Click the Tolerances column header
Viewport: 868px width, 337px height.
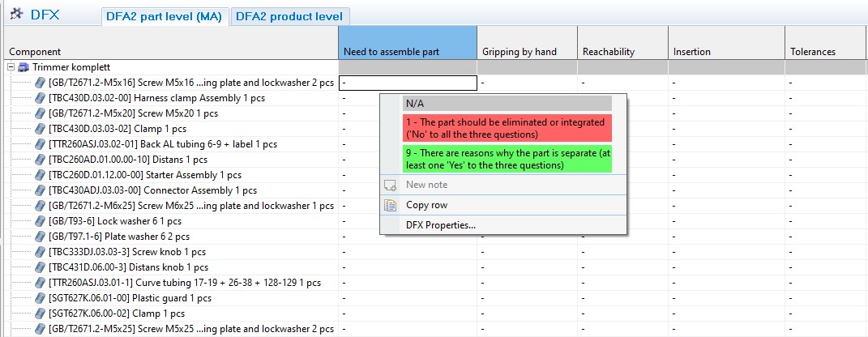coord(812,52)
